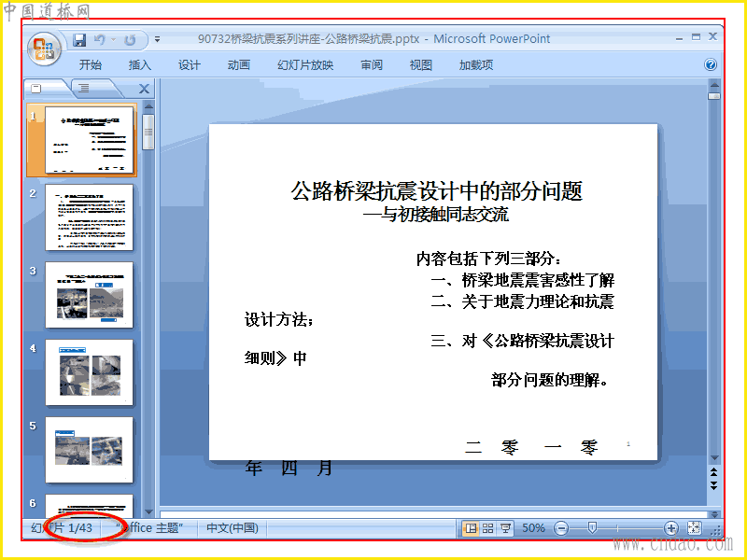The height and width of the screenshot is (560, 747).
Task: Start slide show from status bar
Action: click(505, 528)
